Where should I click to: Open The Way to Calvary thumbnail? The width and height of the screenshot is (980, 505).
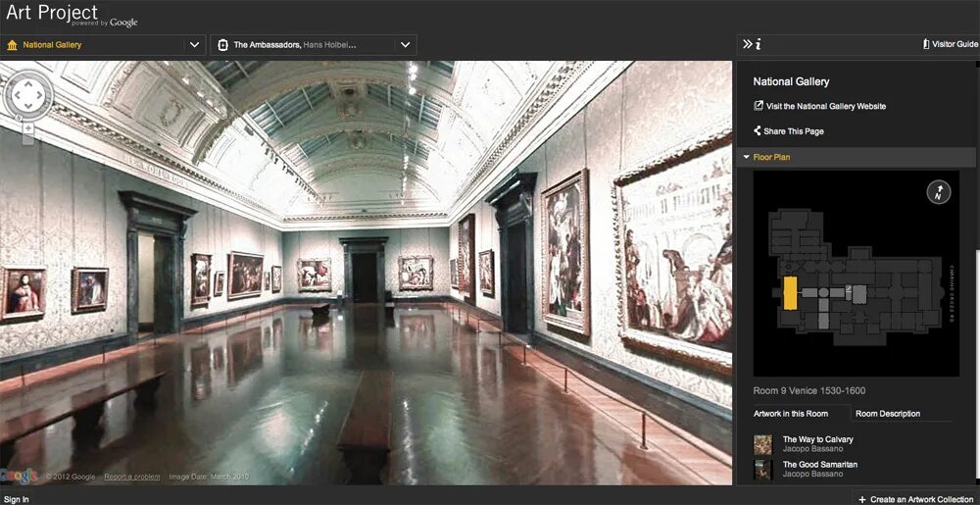coord(763,444)
